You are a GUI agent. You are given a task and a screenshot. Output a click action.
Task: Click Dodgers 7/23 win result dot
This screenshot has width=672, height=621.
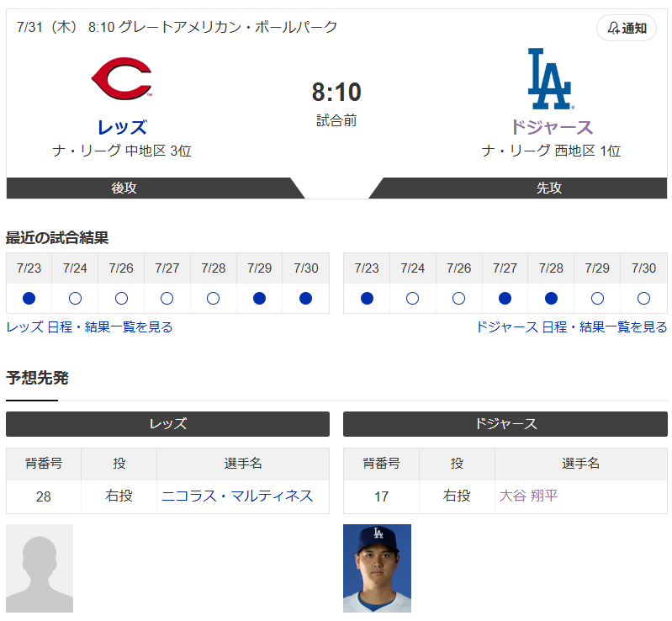click(367, 298)
